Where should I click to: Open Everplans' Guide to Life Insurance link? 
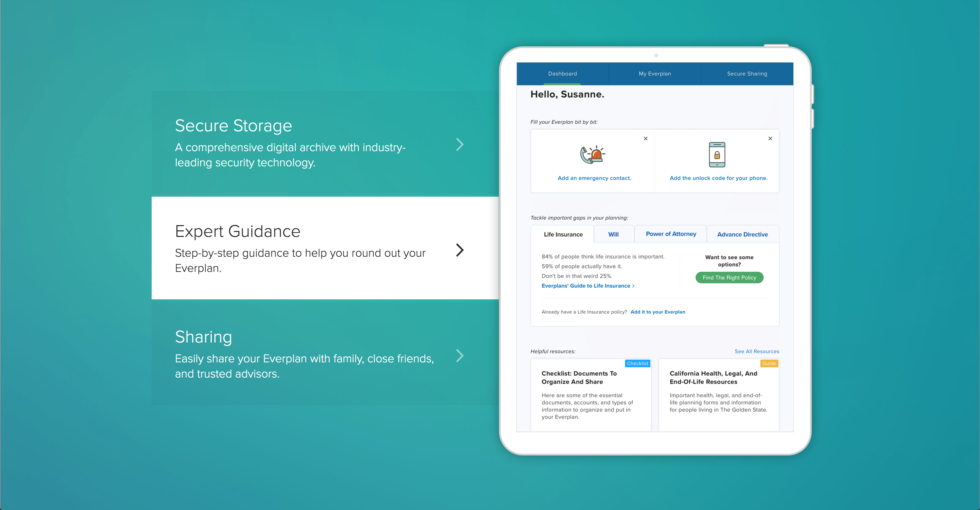tap(587, 286)
